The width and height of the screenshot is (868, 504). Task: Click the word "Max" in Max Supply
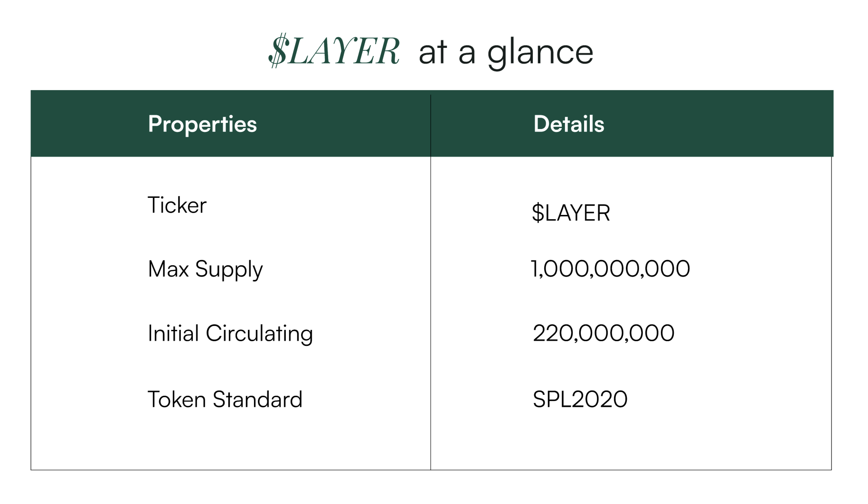point(169,269)
